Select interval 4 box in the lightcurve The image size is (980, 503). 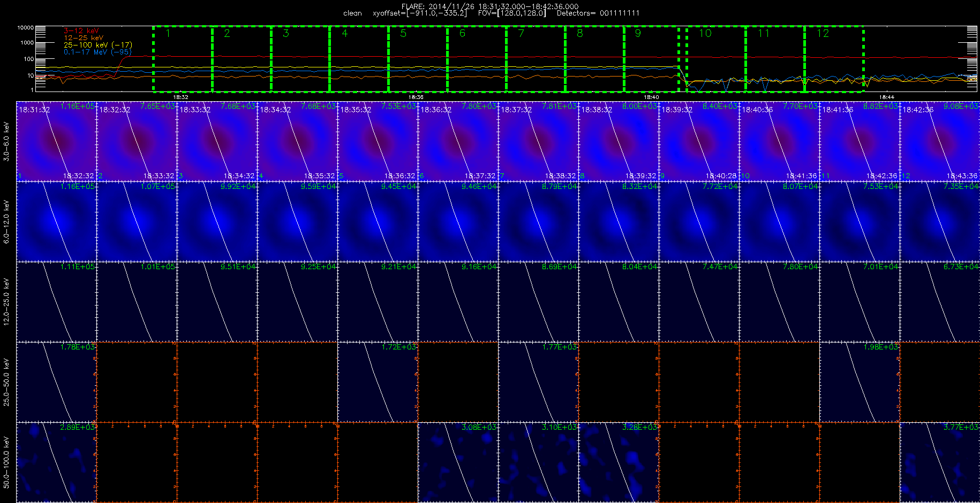359,59
